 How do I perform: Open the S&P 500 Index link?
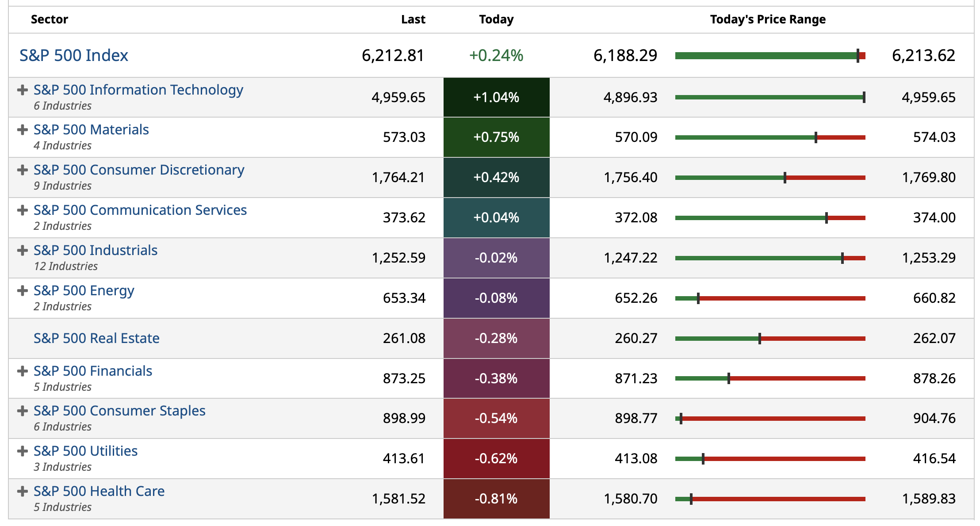tap(74, 56)
